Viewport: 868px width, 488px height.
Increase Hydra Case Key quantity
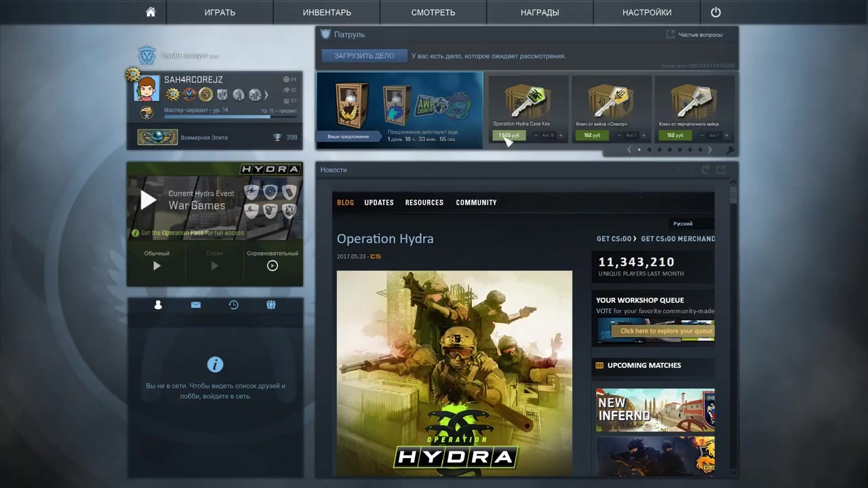pyautogui.click(x=560, y=136)
